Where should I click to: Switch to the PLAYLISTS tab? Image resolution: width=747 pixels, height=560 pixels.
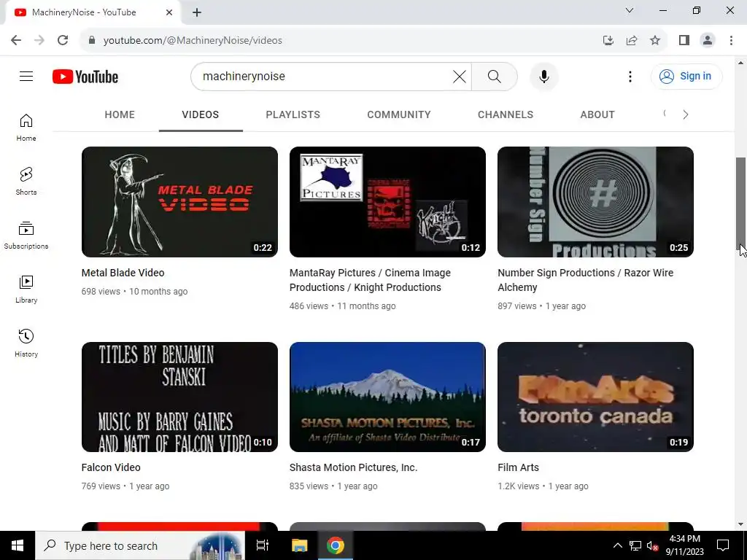coord(293,114)
